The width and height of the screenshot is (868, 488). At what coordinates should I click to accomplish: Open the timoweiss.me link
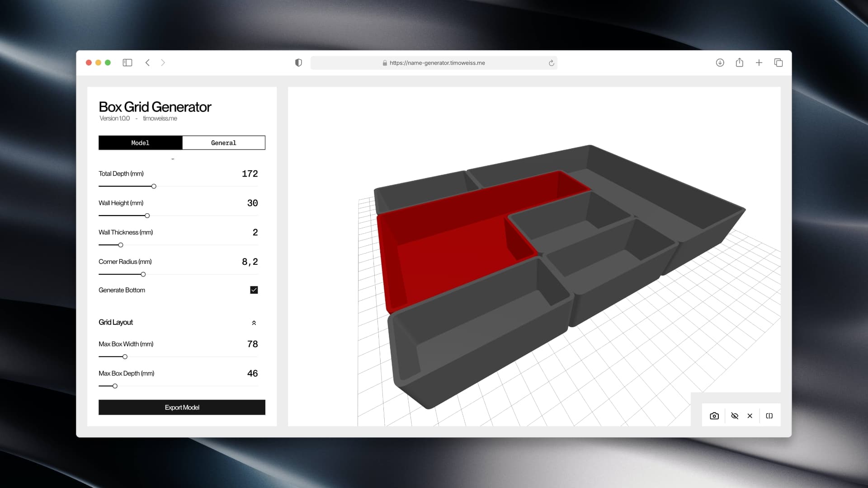(160, 118)
